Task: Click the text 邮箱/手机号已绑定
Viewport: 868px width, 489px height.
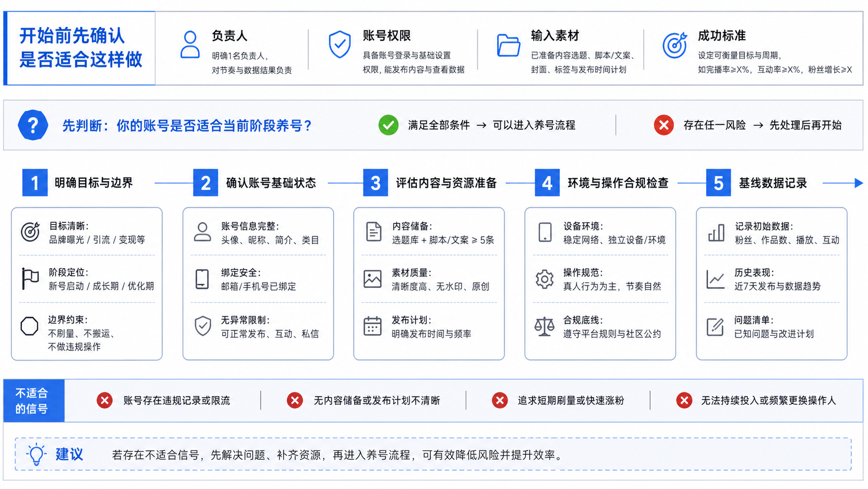Action: coord(259,286)
